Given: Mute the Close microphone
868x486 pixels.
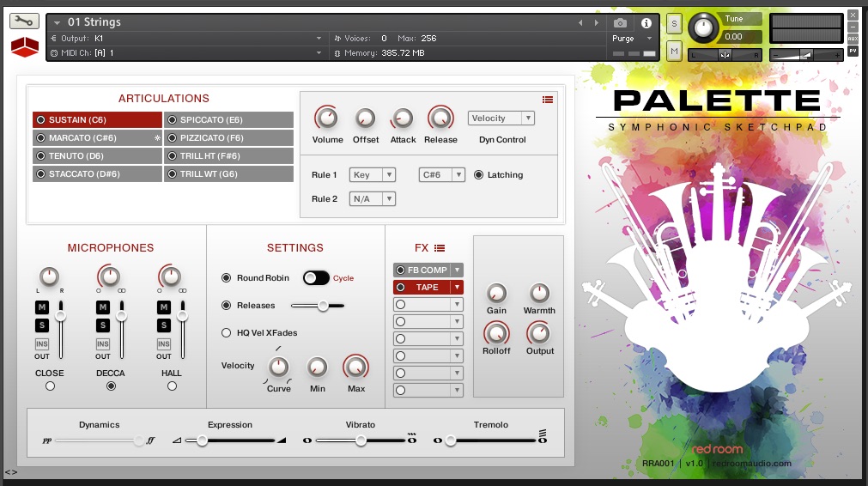Looking at the screenshot, I should point(41,307).
